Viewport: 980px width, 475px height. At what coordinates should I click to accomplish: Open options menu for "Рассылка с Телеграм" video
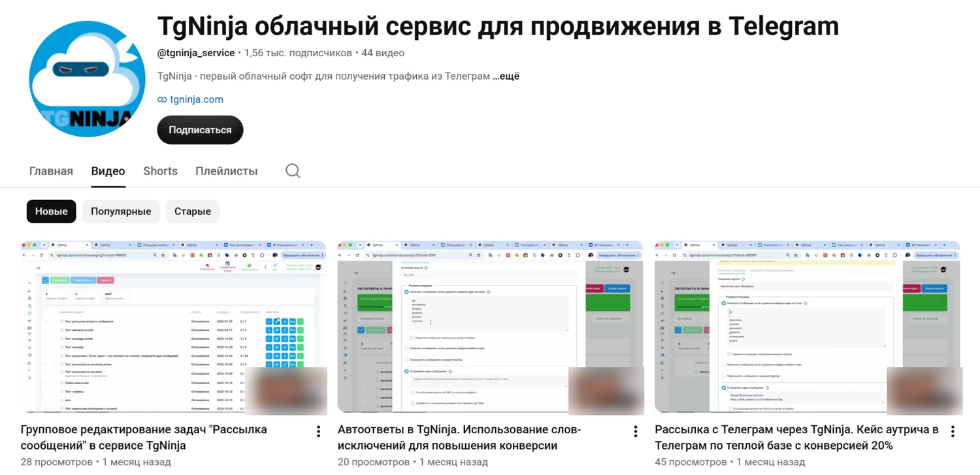coord(953,431)
